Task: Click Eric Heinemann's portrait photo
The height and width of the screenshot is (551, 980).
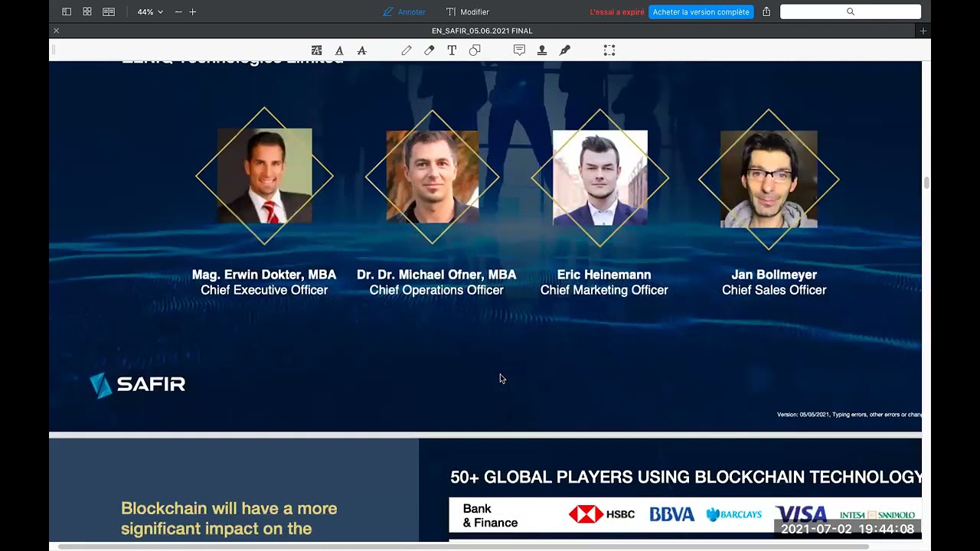Action: click(600, 178)
